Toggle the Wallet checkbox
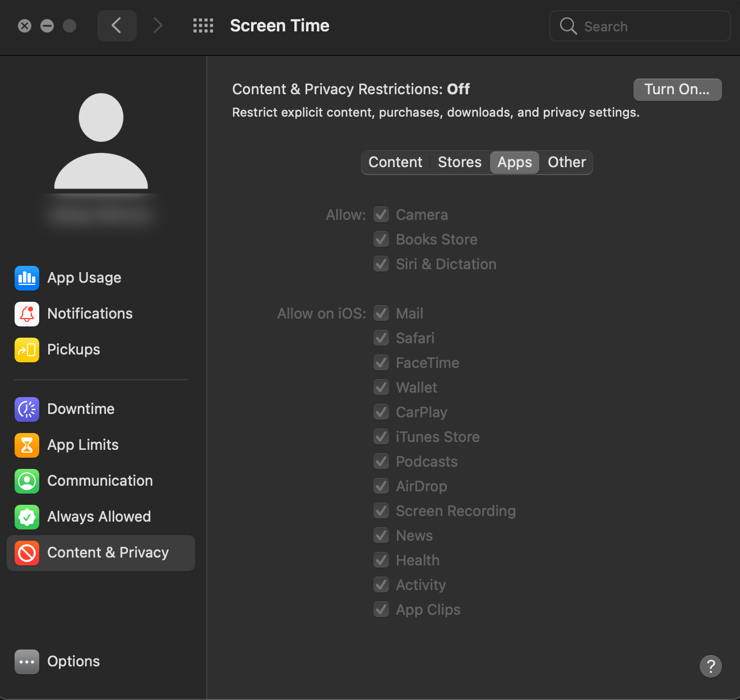This screenshot has height=700, width=740. (381, 387)
